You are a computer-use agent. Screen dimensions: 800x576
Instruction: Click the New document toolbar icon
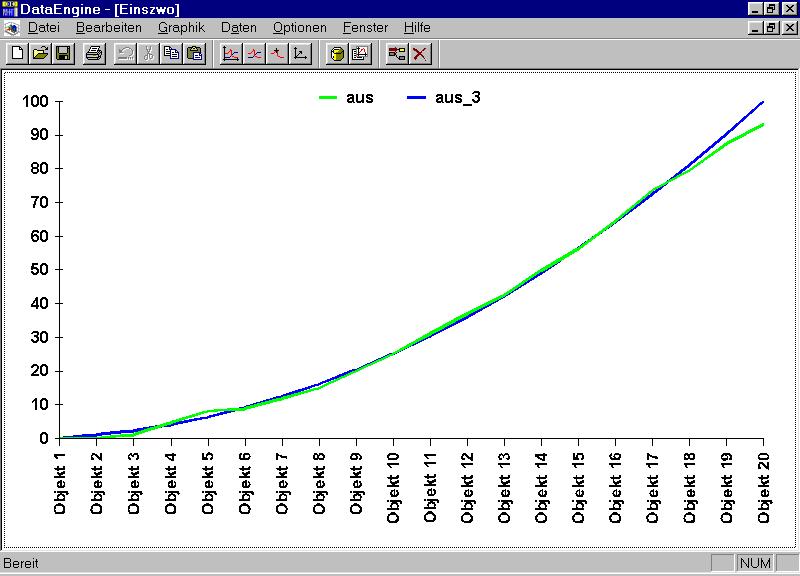click(x=18, y=54)
